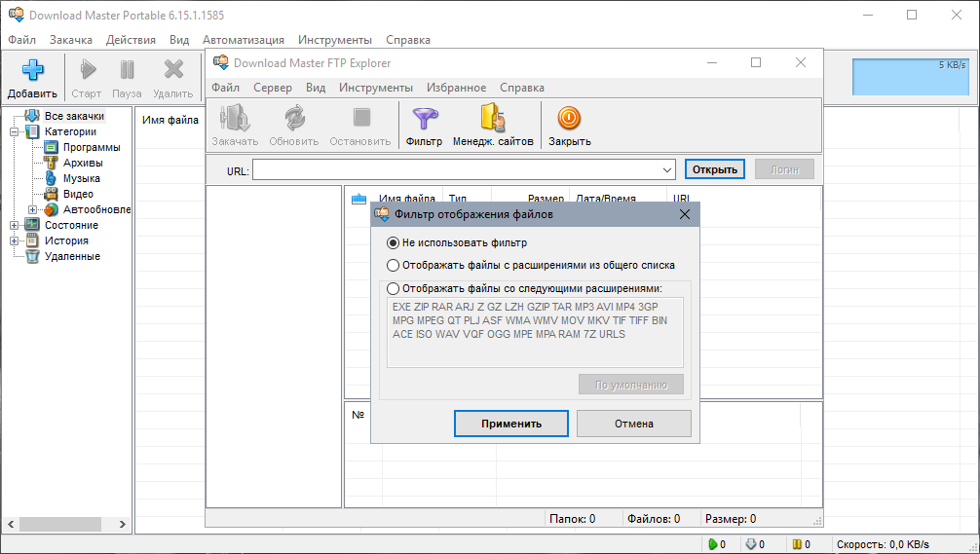Click the extensions list text area
The image size is (980, 554).
[535, 332]
